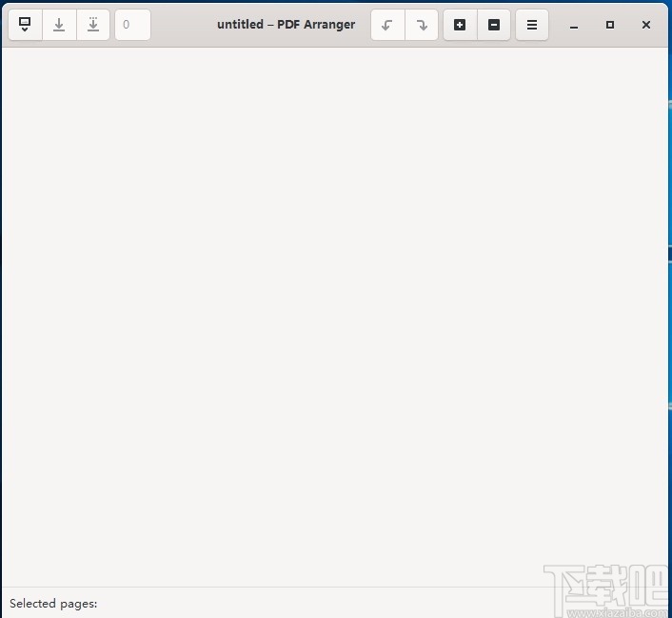Zoom in with the plus icon
The width and height of the screenshot is (672, 618).
(460, 25)
